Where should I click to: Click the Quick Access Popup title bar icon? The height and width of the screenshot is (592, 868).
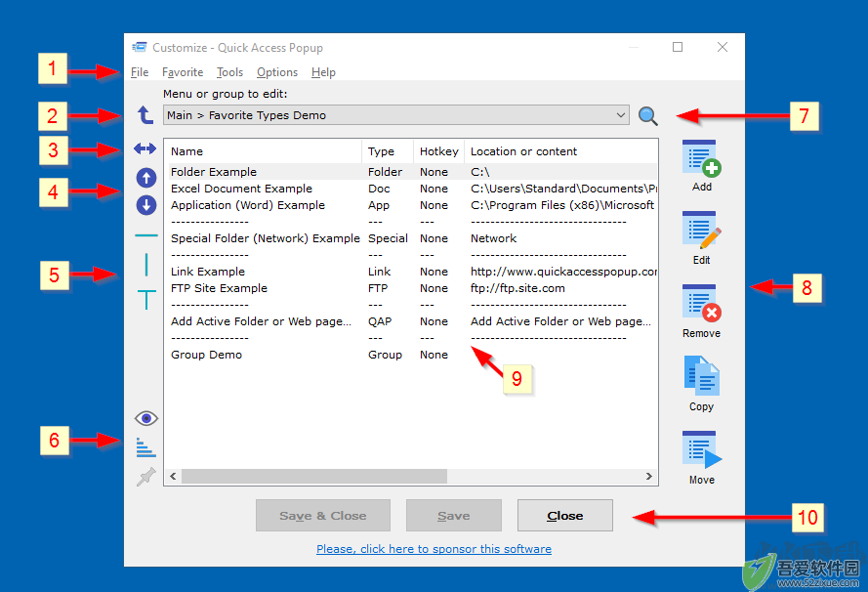pyautogui.click(x=140, y=47)
